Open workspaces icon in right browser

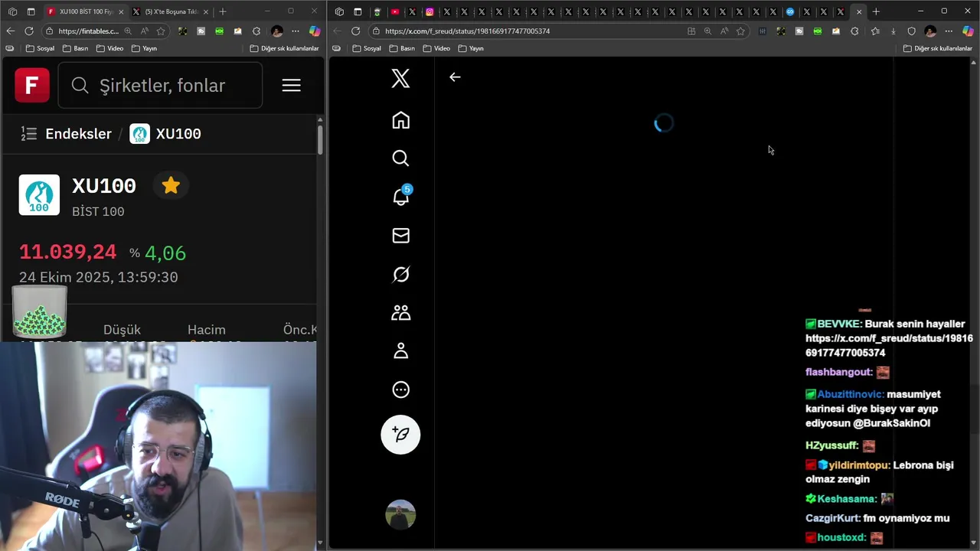(339, 11)
